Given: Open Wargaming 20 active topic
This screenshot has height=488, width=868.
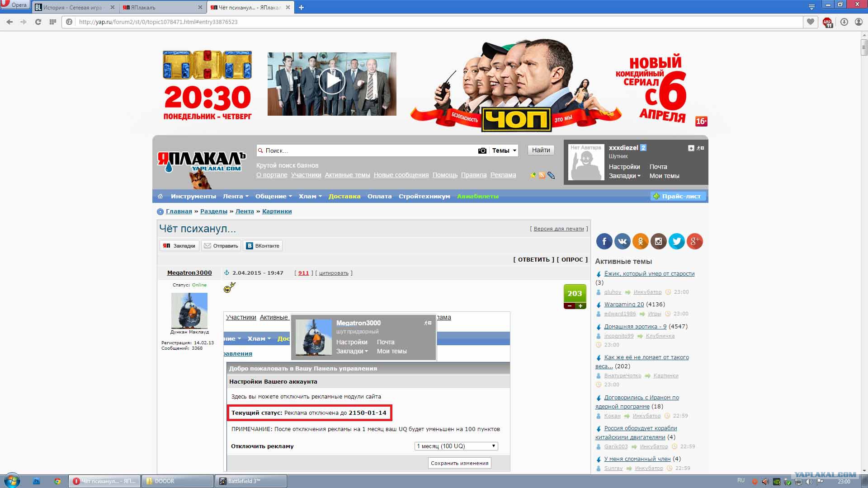Looking at the screenshot, I should pyautogui.click(x=624, y=305).
